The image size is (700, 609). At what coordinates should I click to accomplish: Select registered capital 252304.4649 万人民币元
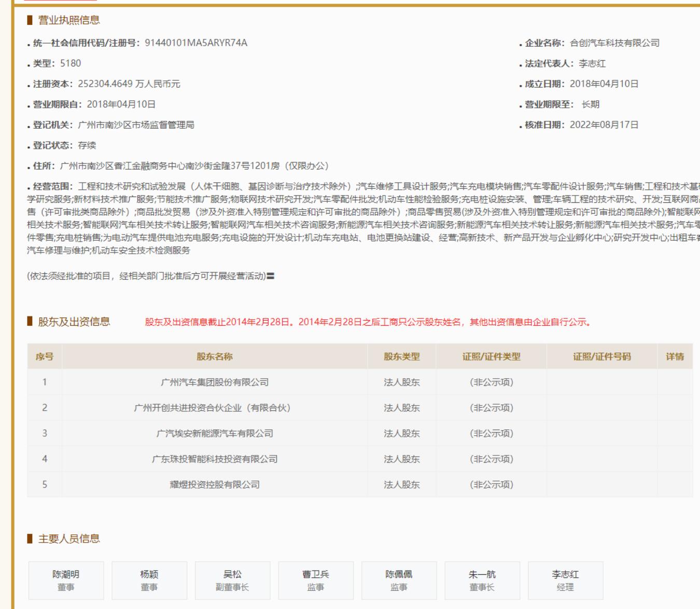pyautogui.click(x=129, y=84)
